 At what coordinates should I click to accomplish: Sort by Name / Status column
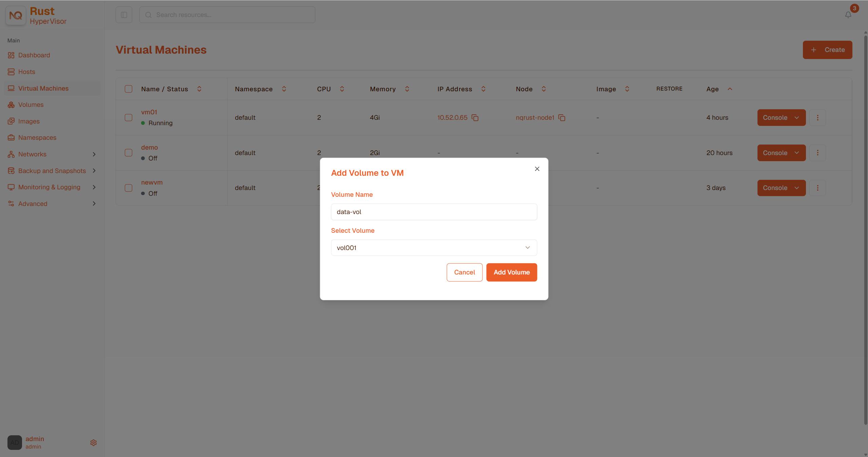[199, 89]
